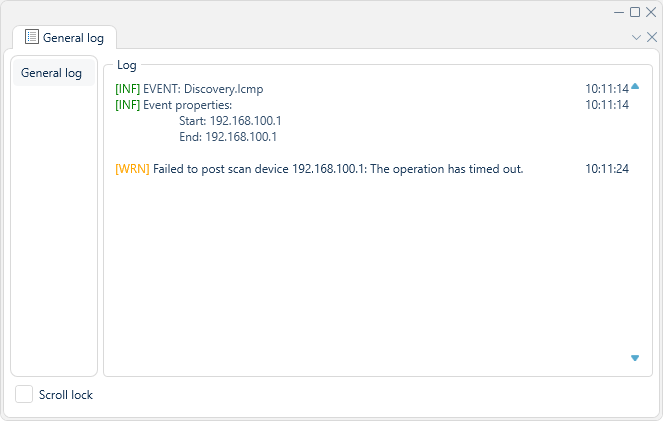
Task: Click the [WRN] Failed to post scan entry
Action: (372, 169)
